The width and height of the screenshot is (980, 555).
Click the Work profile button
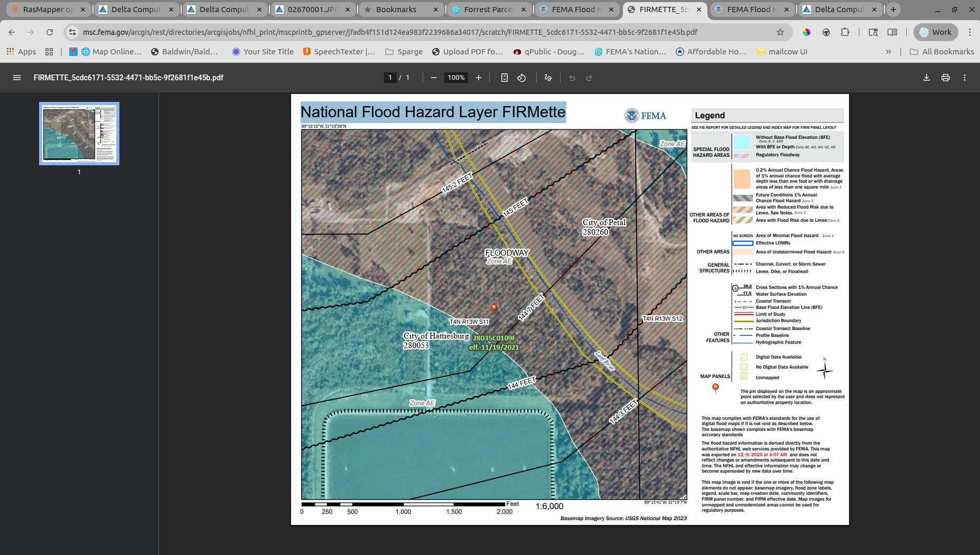click(x=936, y=32)
